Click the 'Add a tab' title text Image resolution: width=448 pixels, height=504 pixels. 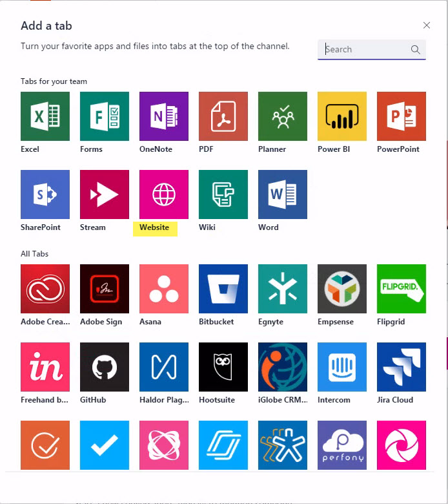point(46,26)
